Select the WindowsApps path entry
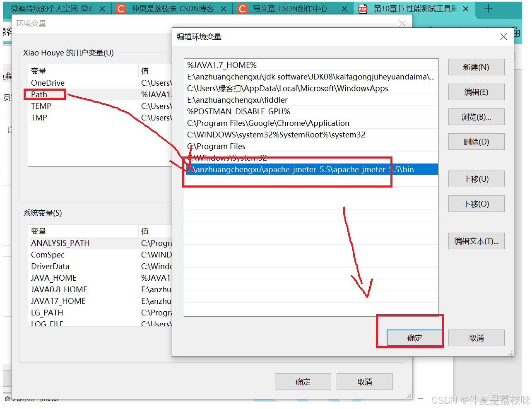Viewport: 532px width, 409px height. coord(311,88)
